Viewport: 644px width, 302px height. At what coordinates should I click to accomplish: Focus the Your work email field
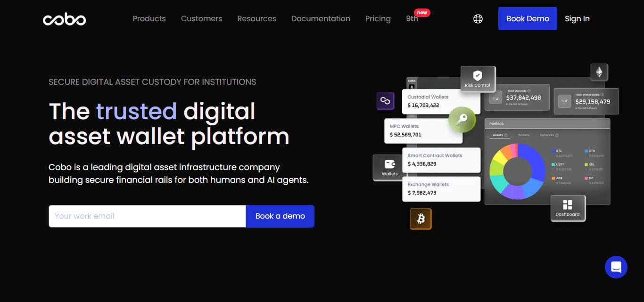coord(147,216)
